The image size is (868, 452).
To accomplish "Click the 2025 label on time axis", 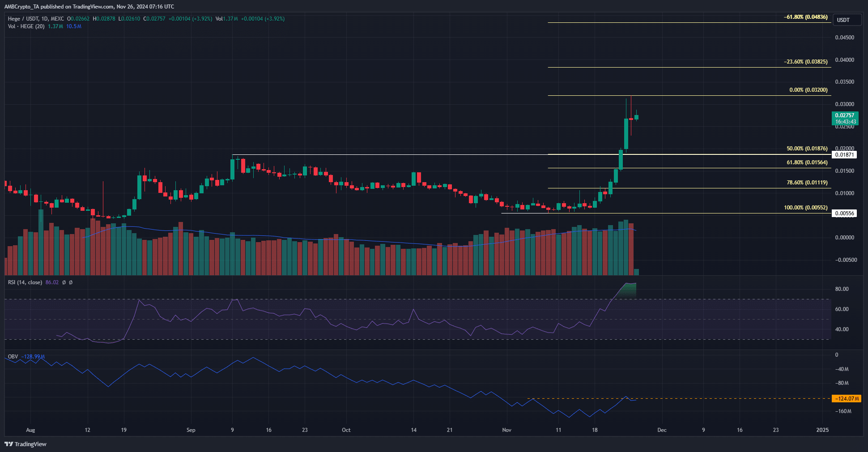I will [x=822, y=430].
